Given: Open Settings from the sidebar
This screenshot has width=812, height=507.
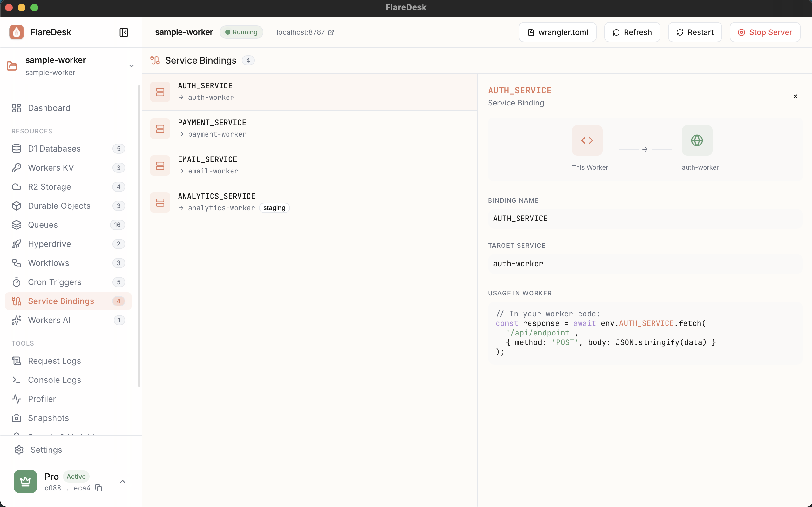Looking at the screenshot, I should point(47,450).
